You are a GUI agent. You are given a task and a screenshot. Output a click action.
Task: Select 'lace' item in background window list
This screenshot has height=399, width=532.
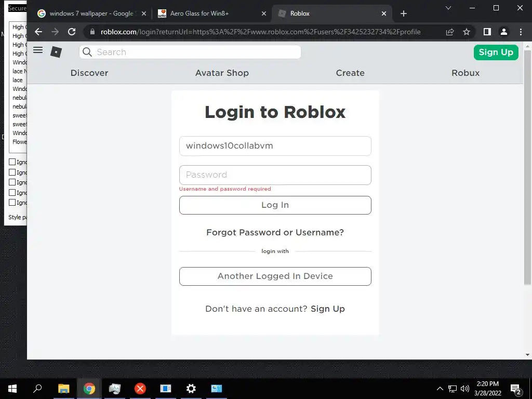point(18,80)
